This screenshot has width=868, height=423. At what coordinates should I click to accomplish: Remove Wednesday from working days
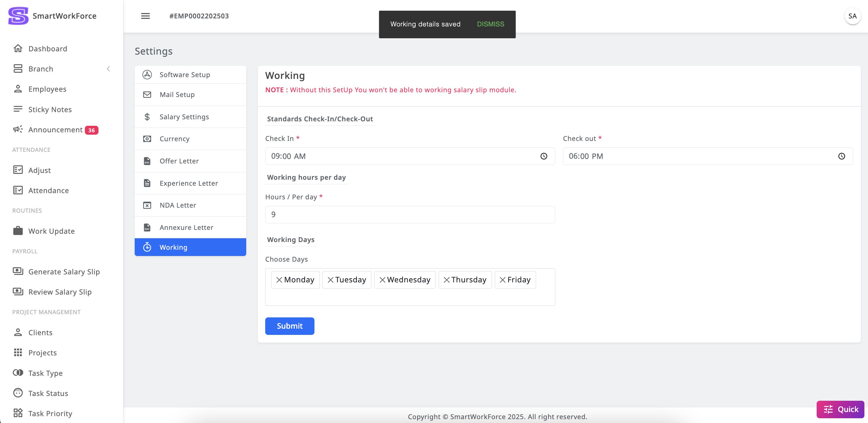pos(382,280)
